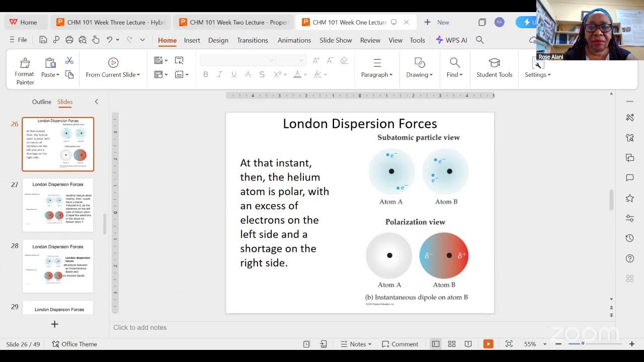Switch to Reading view icon
This screenshot has width=644, height=362.
point(468,344)
